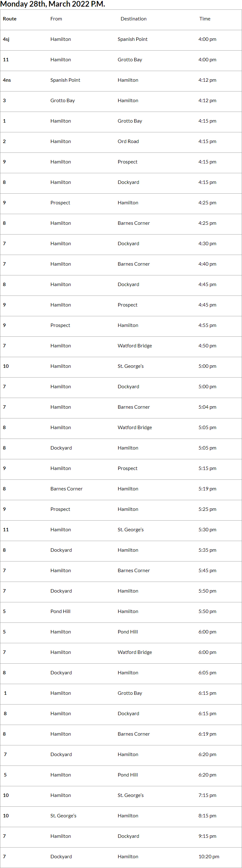Screen dimensions: 242x868
Task: Click the Ord Road destination cell
Action: coord(128,141)
